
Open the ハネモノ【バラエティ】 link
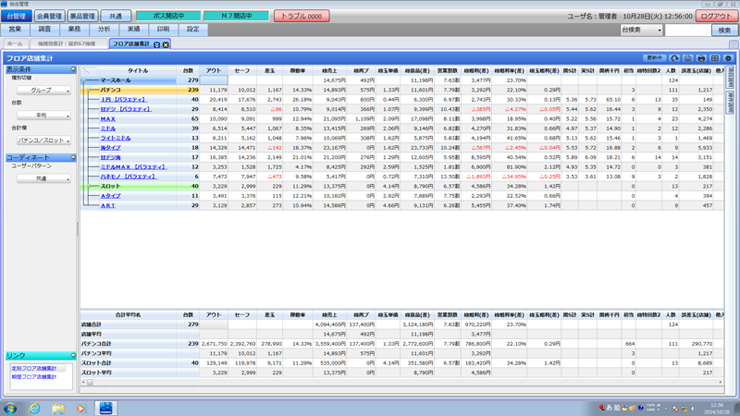128,177
